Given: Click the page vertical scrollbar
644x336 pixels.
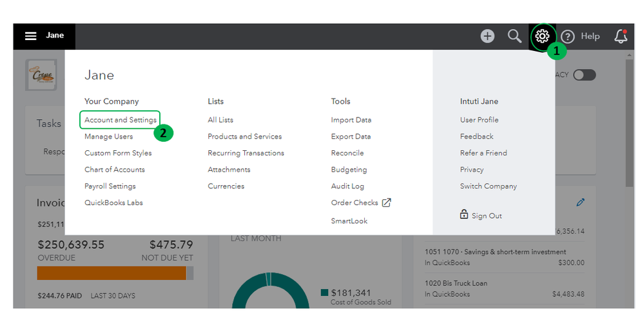Looking at the screenshot, I should (x=629, y=123).
